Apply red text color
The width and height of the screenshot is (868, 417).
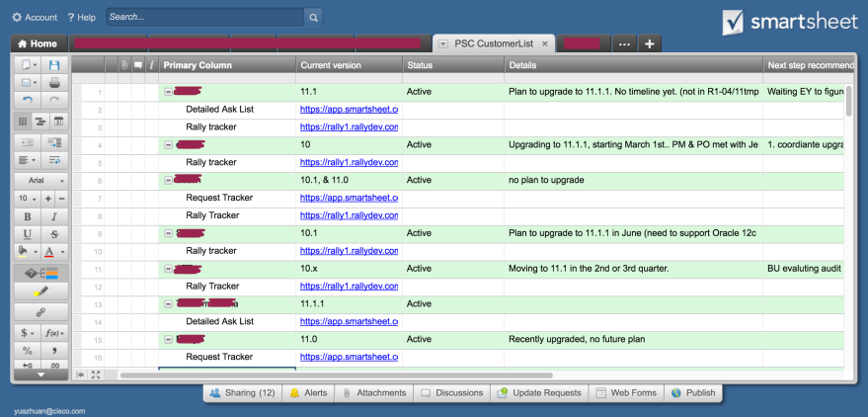(49, 252)
